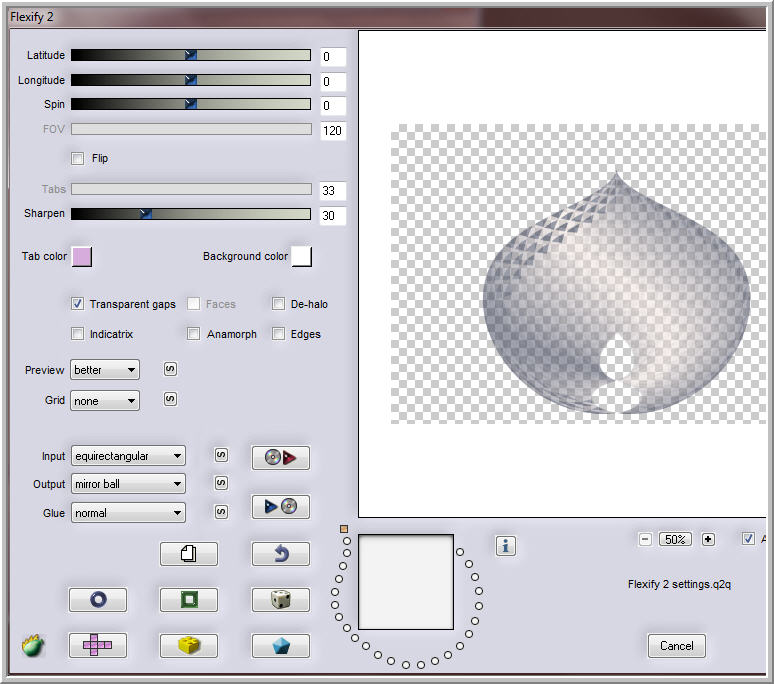Screen dimensions: 774x684
Task: Click the Sharpen slider track
Action: pyautogui.click(x=191, y=214)
